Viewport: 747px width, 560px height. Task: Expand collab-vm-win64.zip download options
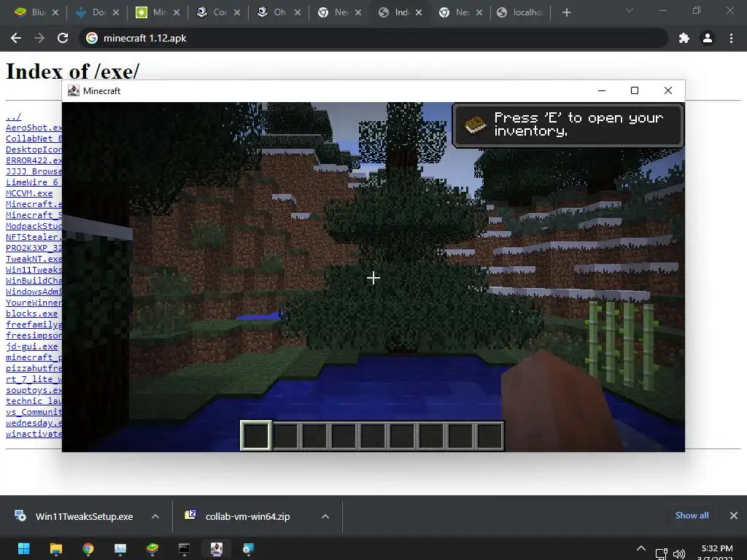(325, 516)
